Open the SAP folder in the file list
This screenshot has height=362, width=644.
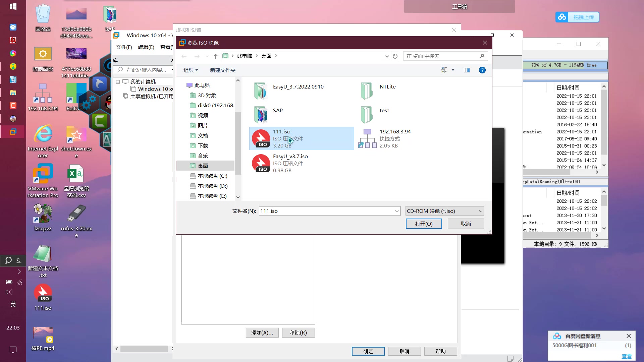pyautogui.click(x=301, y=115)
